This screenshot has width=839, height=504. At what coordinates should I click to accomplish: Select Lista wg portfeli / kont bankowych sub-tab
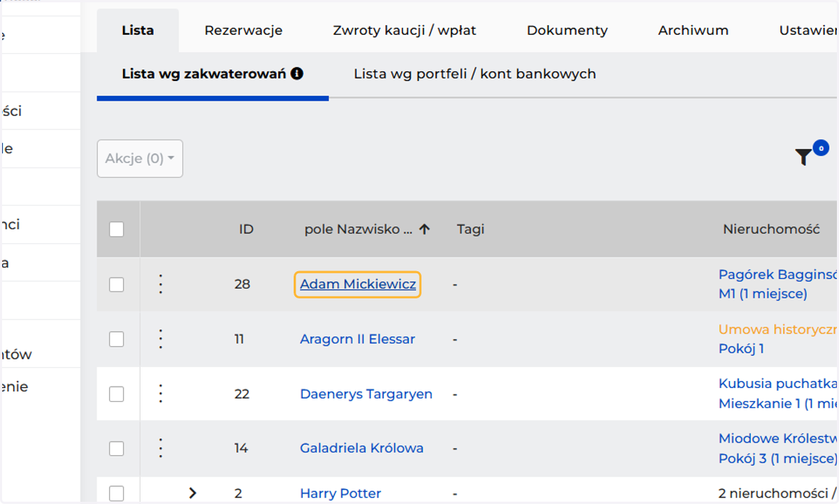(x=475, y=73)
